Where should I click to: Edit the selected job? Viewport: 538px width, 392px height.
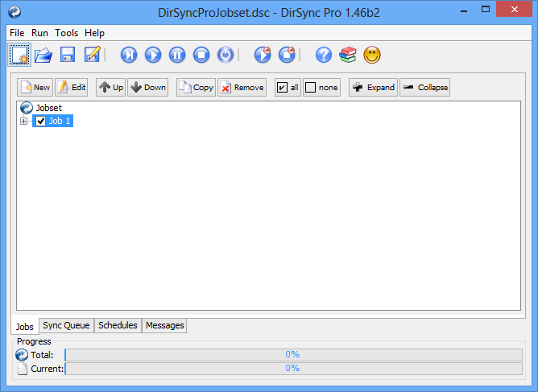coord(72,88)
